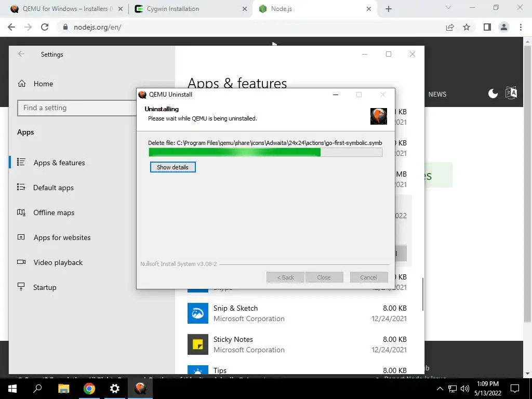Open the Chrome profile menu
The width and height of the screenshot is (532, 399).
point(504,27)
